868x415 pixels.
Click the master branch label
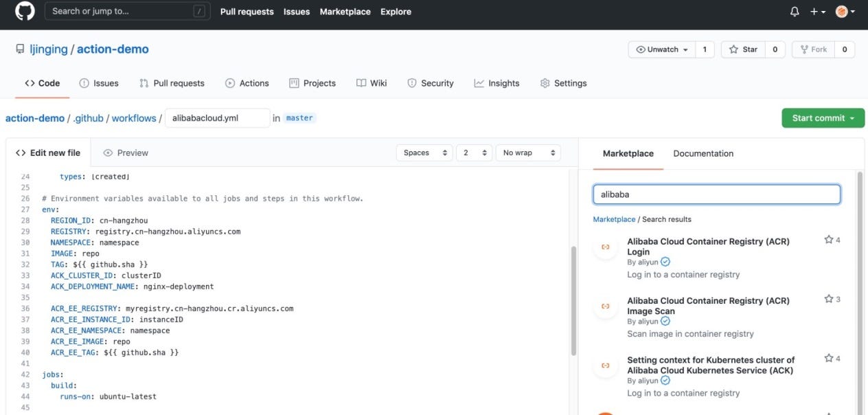(299, 118)
